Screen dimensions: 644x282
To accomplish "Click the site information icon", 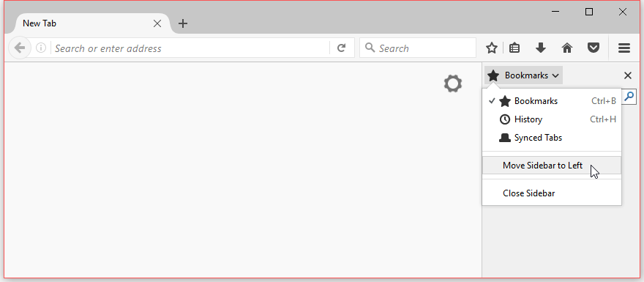I will pyautogui.click(x=41, y=48).
